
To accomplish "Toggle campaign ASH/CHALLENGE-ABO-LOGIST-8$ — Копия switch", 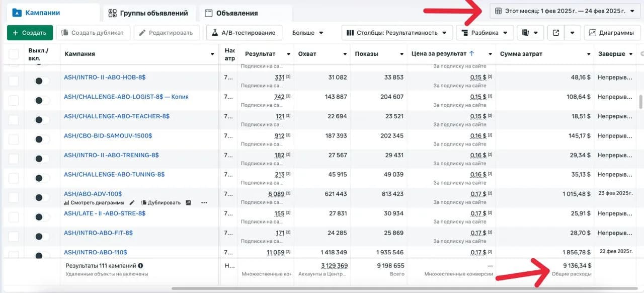I will (42, 100).
